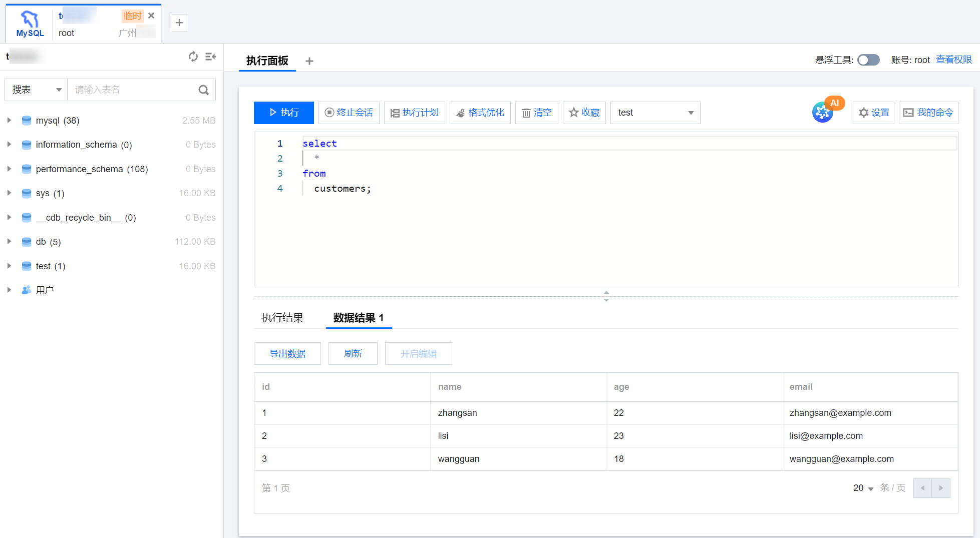The image size is (980, 538).
Task: Expand the mysql database tree node
Action: tap(9, 121)
